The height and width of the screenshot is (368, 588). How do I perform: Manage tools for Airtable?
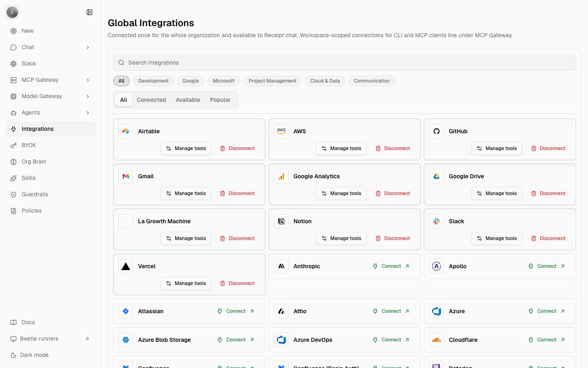click(x=186, y=148)
